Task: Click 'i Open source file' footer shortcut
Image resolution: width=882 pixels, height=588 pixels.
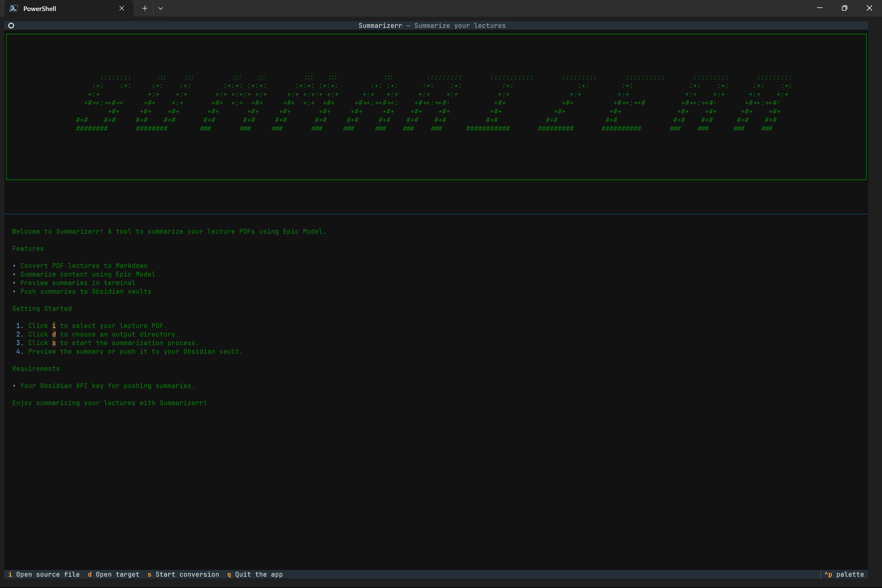Action: coord(44,574)
